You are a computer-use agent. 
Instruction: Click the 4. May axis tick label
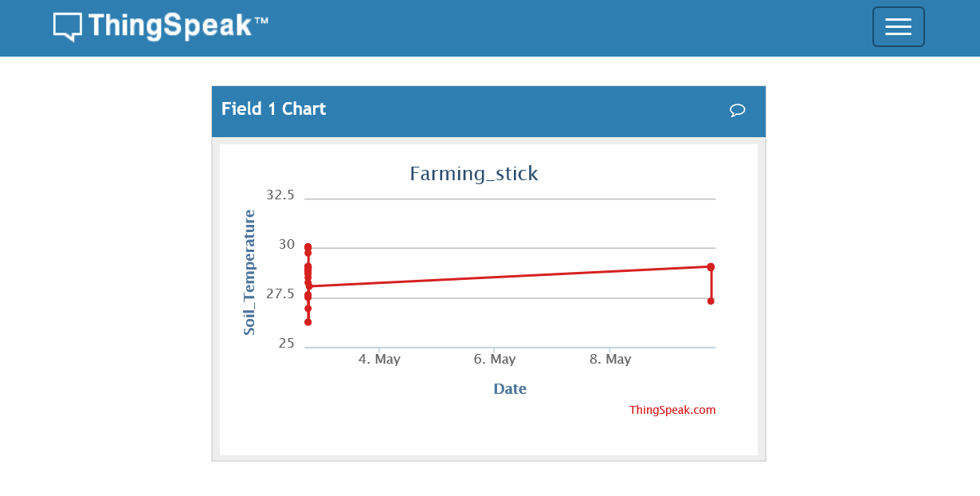pyautogui.click(x=380, y=359)
